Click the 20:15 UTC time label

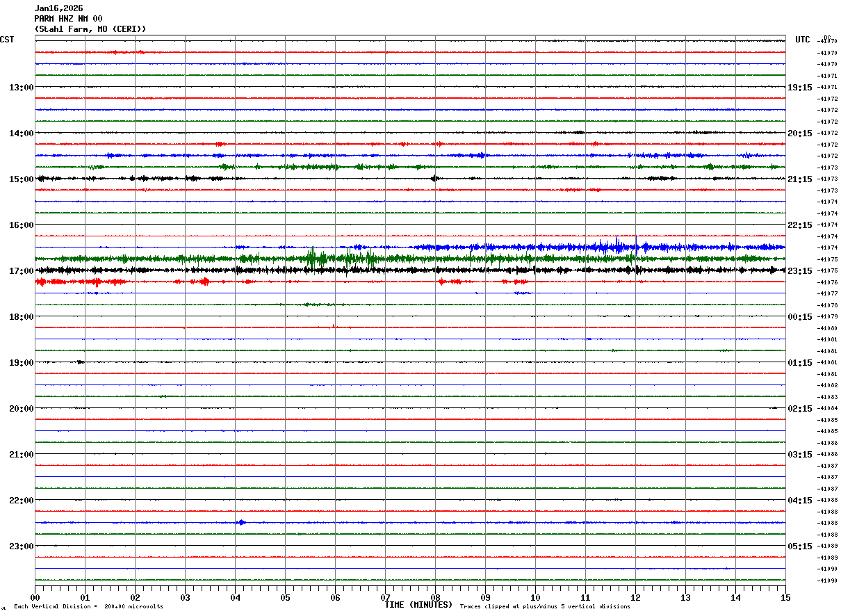pos(800,133)
